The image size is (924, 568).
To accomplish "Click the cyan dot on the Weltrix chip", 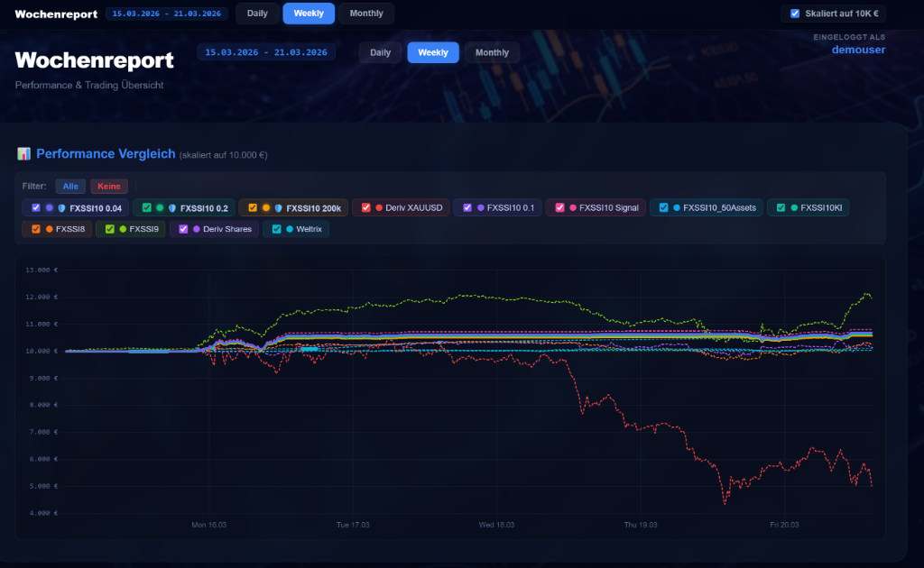I will [x=289, y=228].
